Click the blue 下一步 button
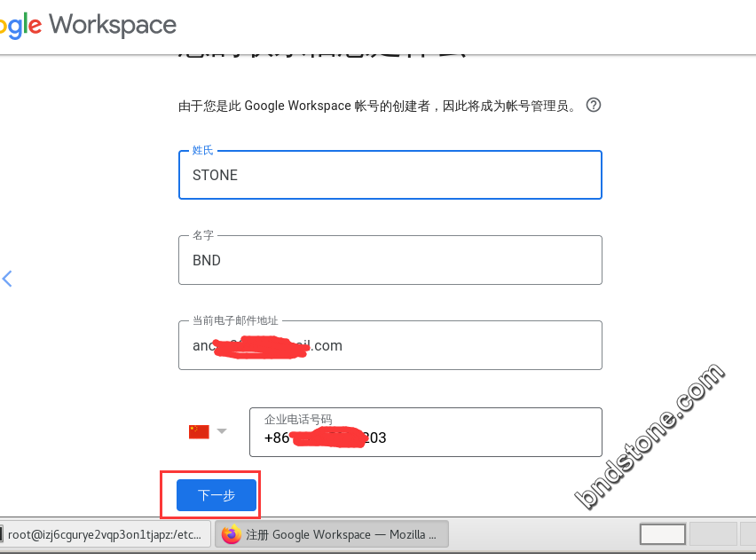Screen dimensions: 756x560 (217, 495)
